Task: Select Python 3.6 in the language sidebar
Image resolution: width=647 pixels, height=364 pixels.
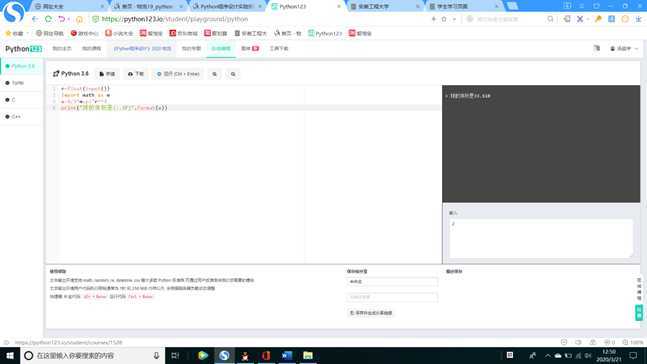Action: coord(21,66)
